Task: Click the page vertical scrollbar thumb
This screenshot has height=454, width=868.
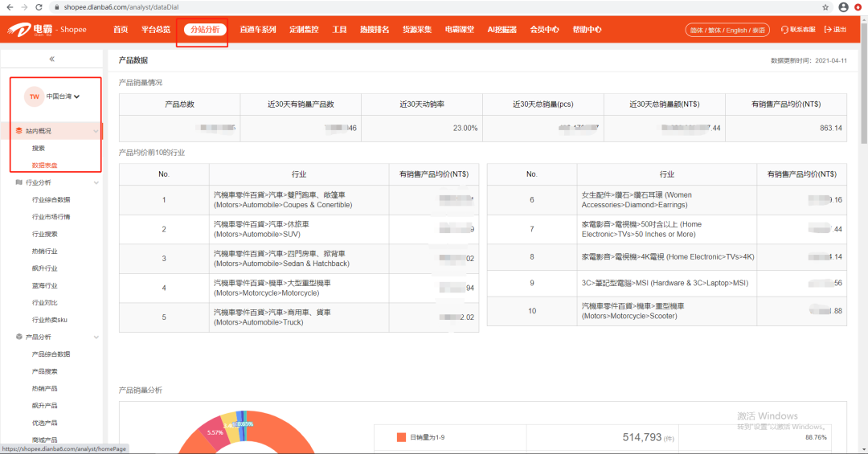Action: tap(863, 83)
